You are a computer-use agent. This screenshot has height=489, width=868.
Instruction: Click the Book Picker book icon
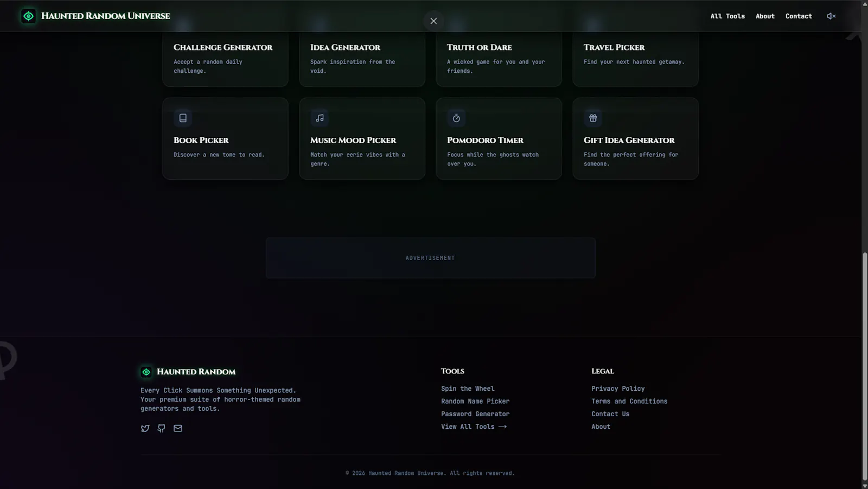tap(183, 118)
